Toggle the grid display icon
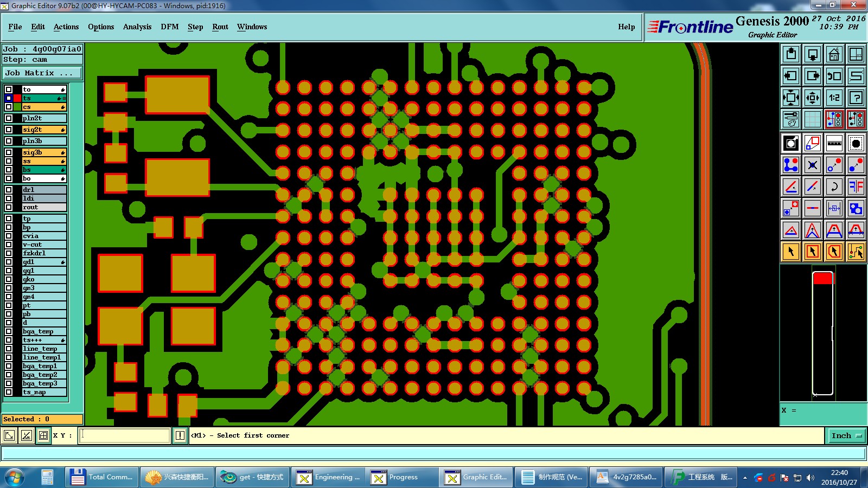The height and width of the screenshot is (488, 868). (813, 119)
